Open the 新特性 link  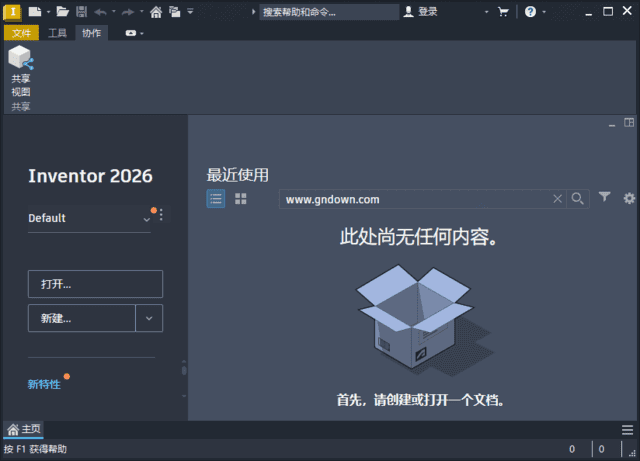tap(44, 384)
